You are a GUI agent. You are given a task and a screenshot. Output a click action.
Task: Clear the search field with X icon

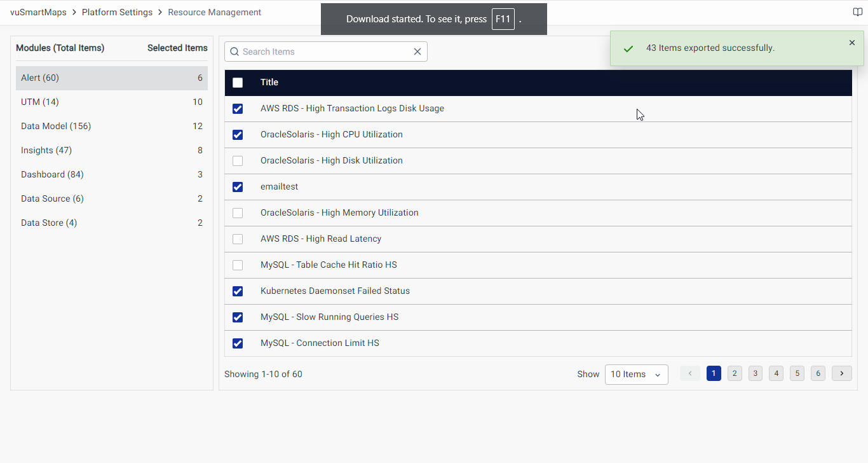pos(417,52)
